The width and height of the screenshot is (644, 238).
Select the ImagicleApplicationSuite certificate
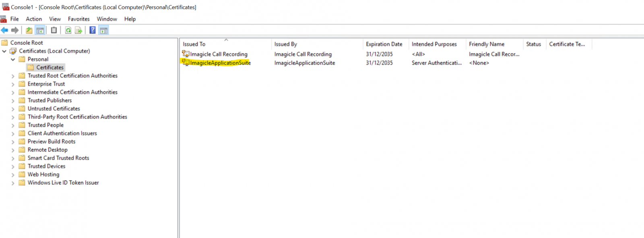click(220, 63)
